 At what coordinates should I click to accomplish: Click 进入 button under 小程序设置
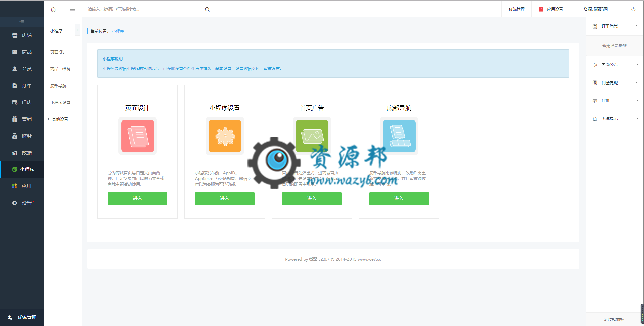pyautogui.click(x=225, y=199)
